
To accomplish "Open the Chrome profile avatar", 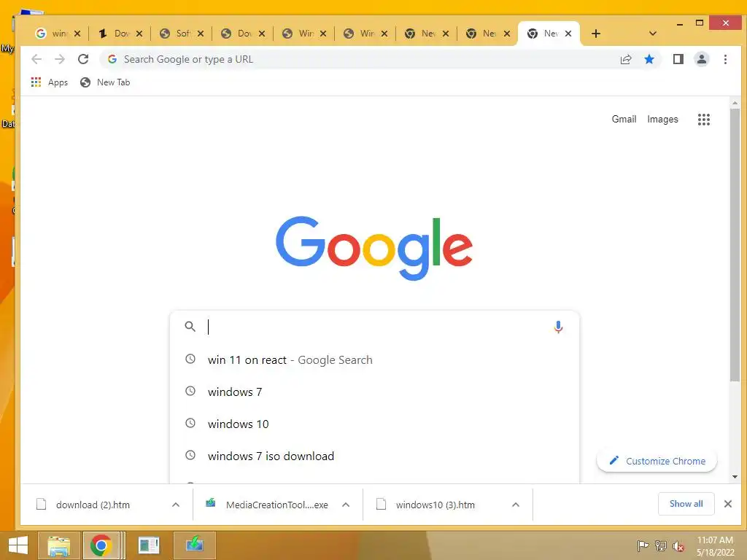I will [x=701, y=59].
